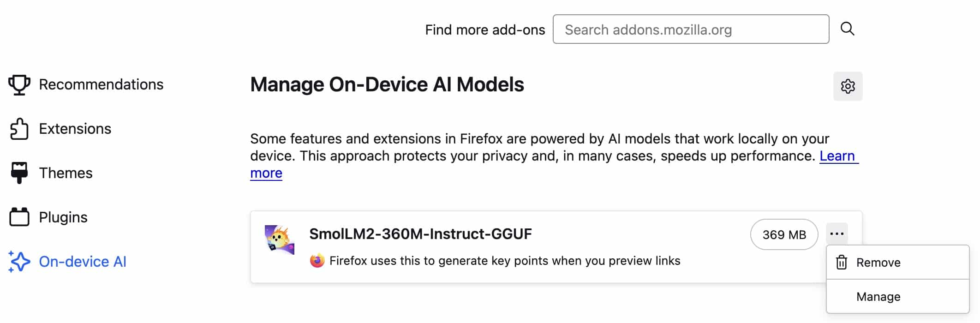Select Manage from the context menu
The height and width of the screenshot is (323, 980).
(878, 297)
